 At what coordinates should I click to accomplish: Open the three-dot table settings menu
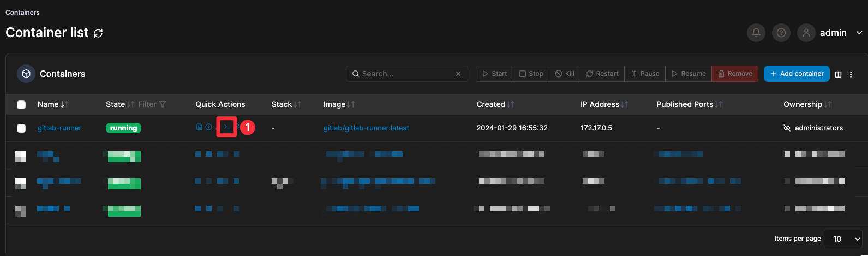851,74
